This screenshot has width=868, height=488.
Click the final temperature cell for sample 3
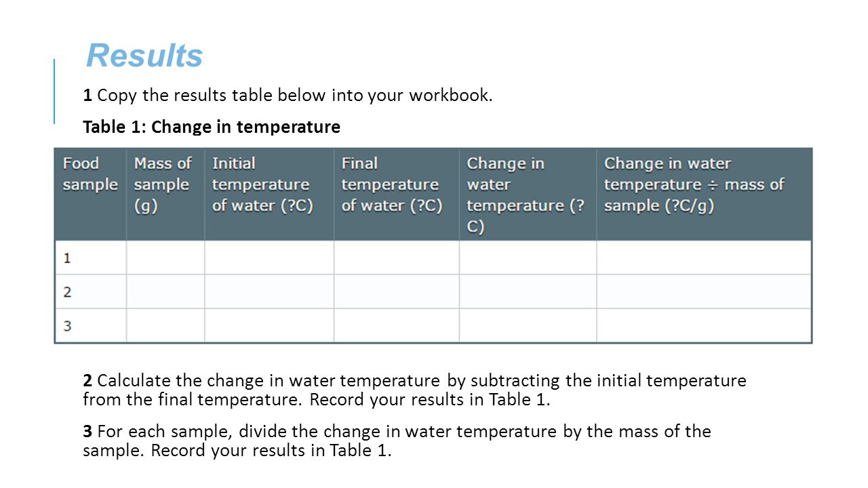point(397,325)
